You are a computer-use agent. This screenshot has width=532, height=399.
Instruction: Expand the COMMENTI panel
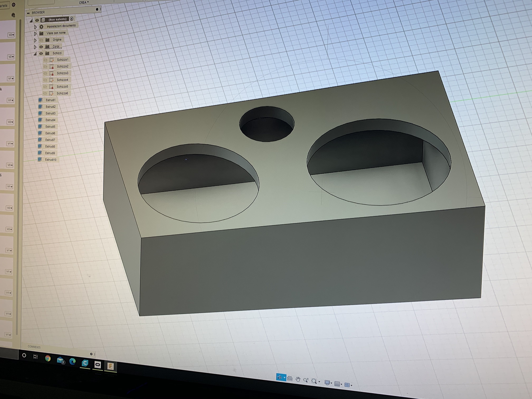91,354
